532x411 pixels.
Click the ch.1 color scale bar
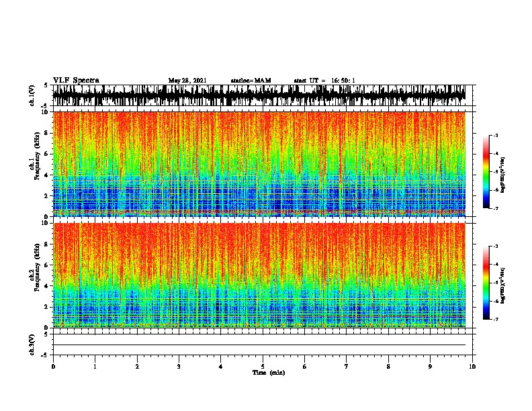point(486,172)
